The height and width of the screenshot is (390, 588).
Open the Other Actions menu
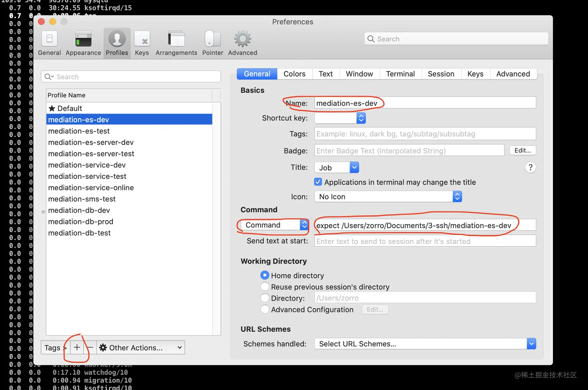[140, 348]
